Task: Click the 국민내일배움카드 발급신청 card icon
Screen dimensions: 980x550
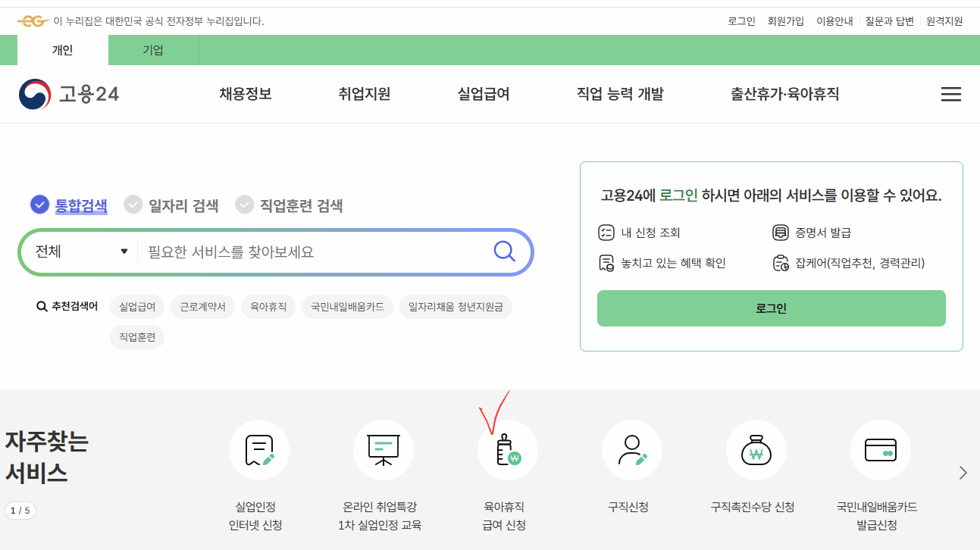Action: pyautogui.click(x=880, y=449)
